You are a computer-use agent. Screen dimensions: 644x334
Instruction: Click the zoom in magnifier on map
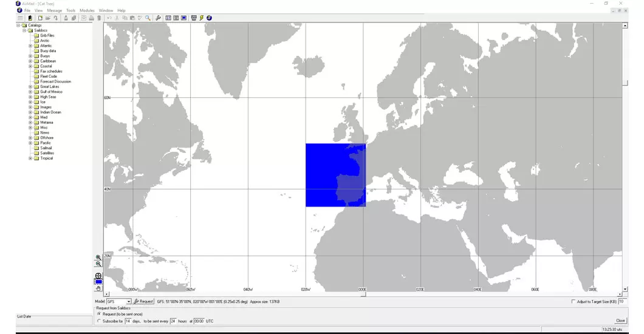[x=98, y=258]
